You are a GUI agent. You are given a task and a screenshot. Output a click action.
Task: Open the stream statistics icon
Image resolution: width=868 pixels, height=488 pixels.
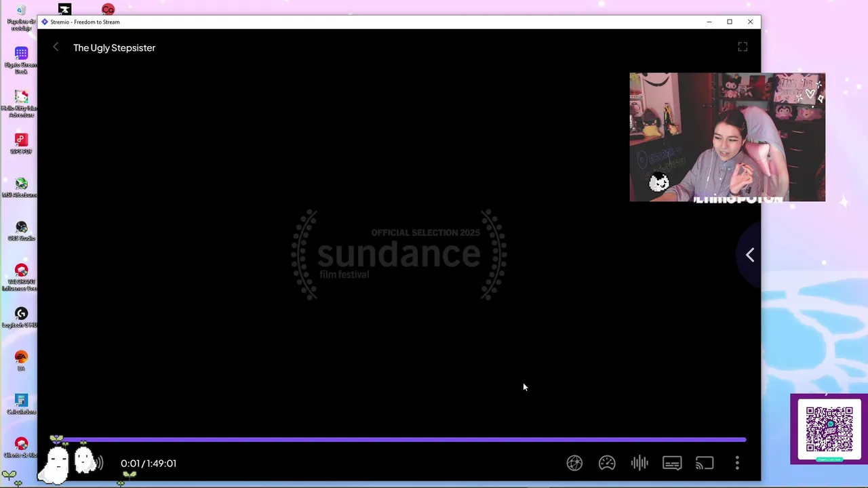click(574, 463)
